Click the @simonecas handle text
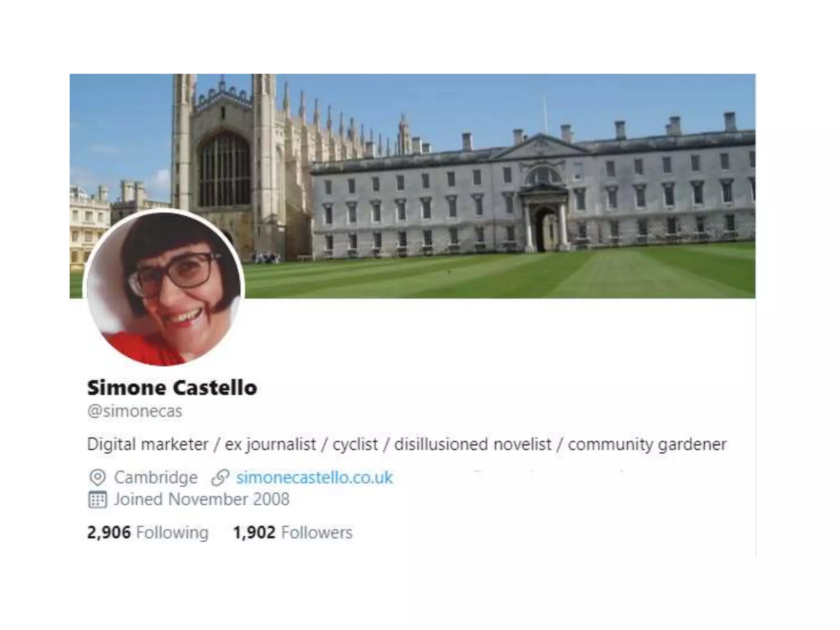 coord(135,411)
